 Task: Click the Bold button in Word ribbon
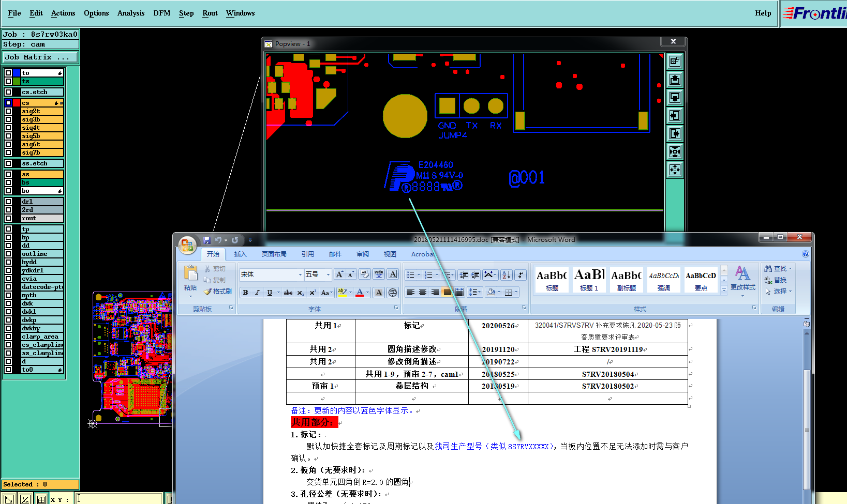coord(246,293)
